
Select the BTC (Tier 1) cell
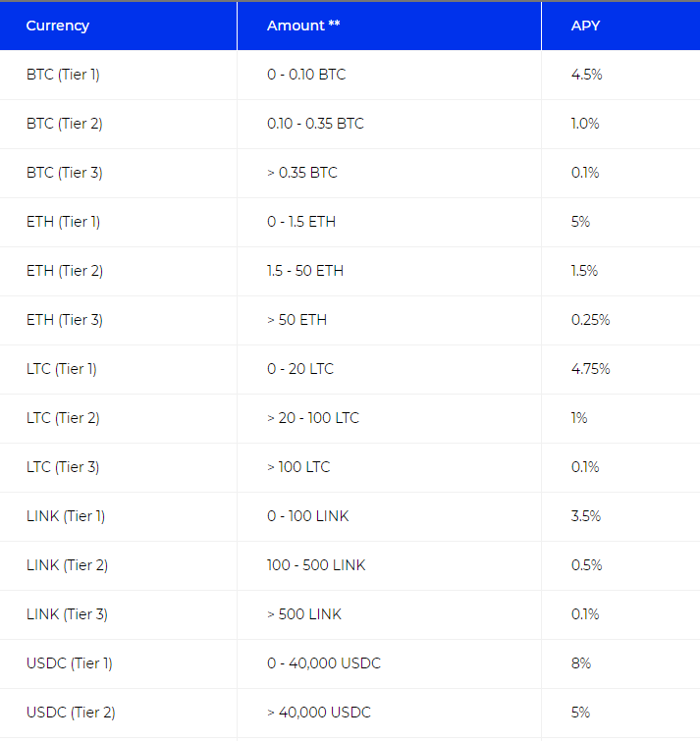click(63, 75)
